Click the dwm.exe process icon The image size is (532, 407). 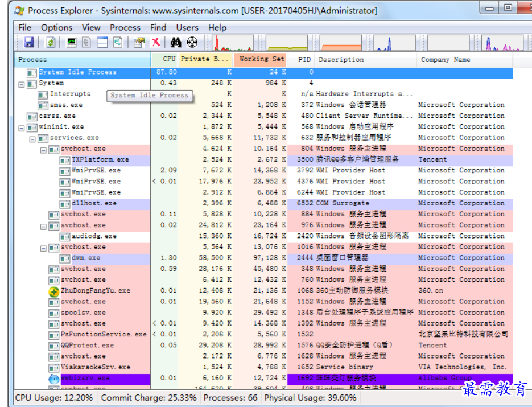[64, 260]
